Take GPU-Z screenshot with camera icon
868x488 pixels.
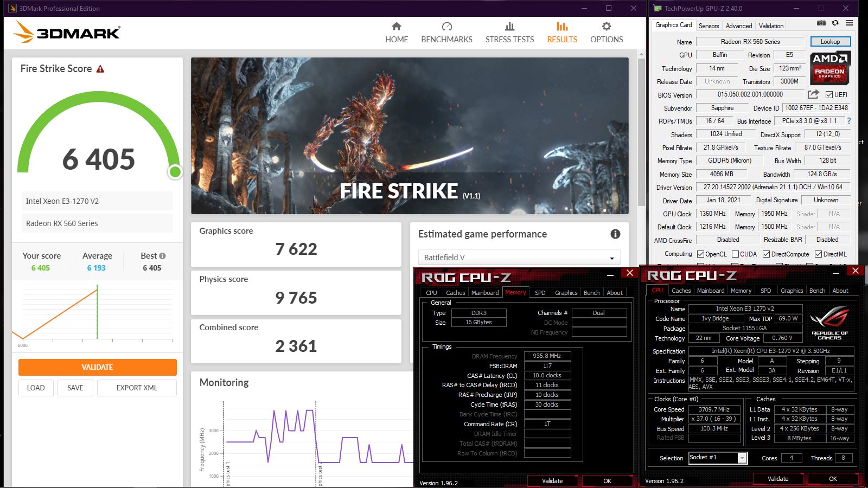click(x=821, y=23)
